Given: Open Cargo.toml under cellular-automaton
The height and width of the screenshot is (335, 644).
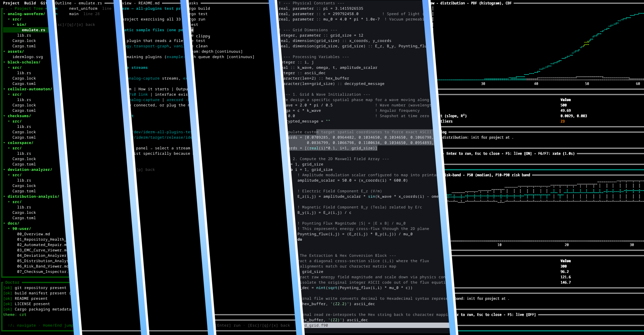Looking at the screenshot, I should click(24, 110).
